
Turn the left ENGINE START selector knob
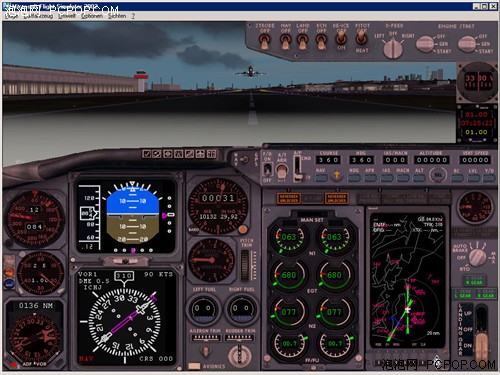426,44
